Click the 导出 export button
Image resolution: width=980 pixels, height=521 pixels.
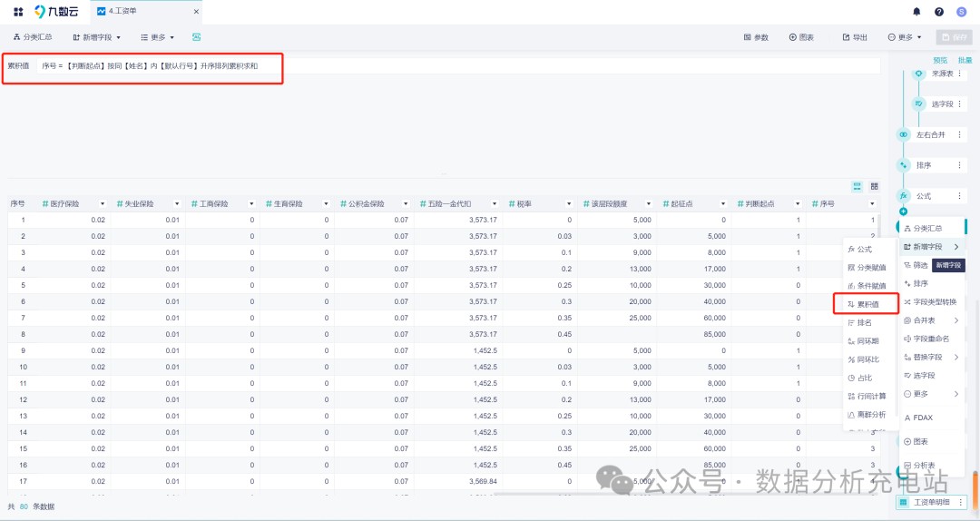[x=855, y=37]
